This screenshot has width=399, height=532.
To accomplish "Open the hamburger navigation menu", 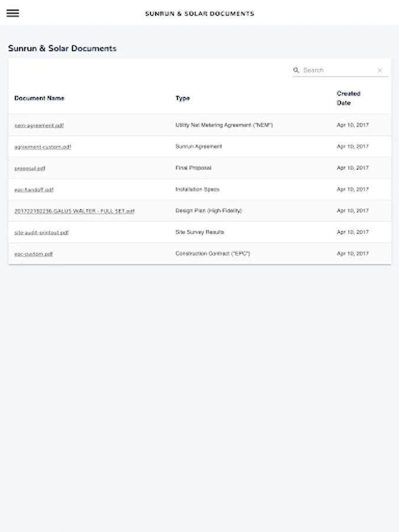I will click(x=12, y=13).
